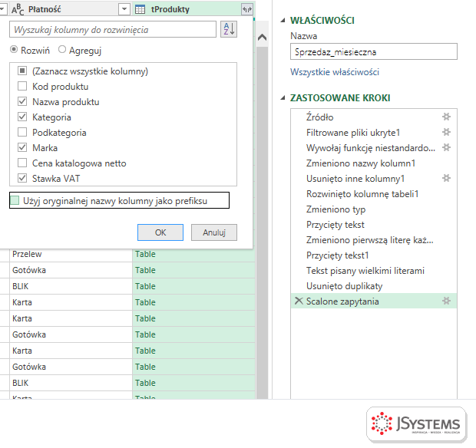Check the Cena katalogowa netto checkbox
Screen dimensions: 476x448
click(22, 163)
